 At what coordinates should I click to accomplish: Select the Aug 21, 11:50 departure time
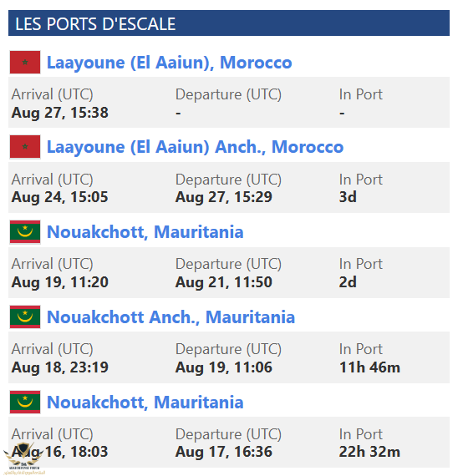coord(224,282)
